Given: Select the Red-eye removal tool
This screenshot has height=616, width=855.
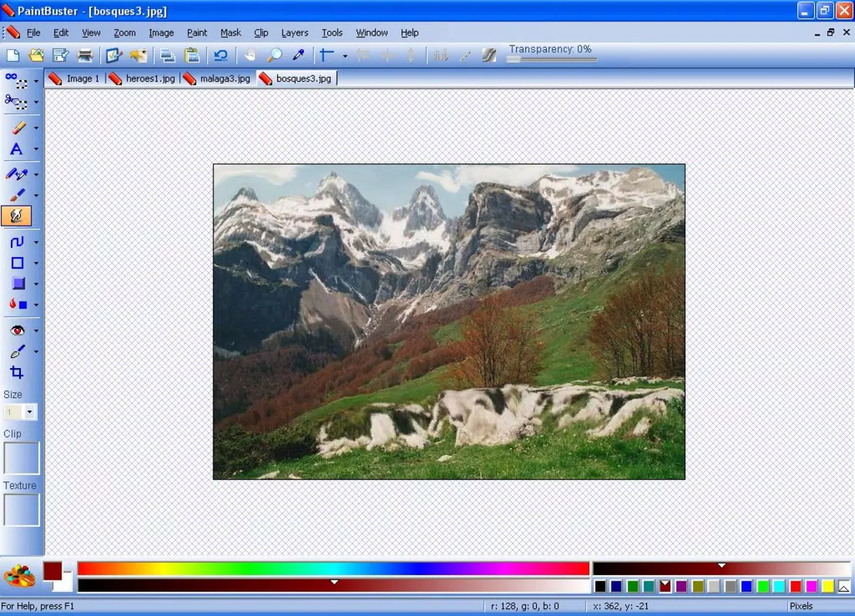Looking at the screenshot, I should pyautogui.click(x=18, y=330).
